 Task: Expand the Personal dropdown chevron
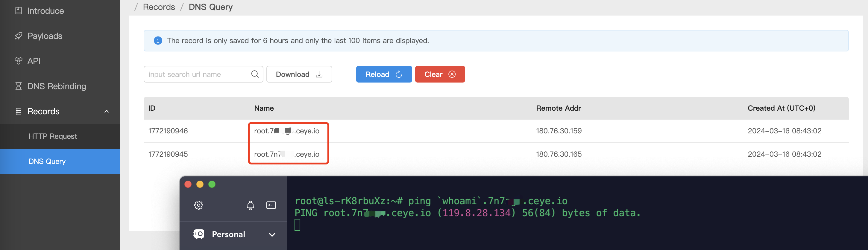pyautogui.click(x=272, y=234)
